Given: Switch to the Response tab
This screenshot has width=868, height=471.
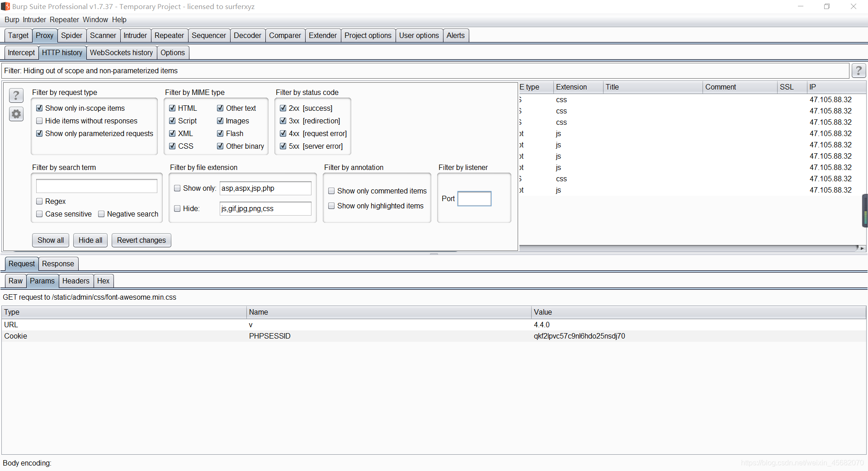Looking at the screenshot, I should pyautogui.click(x=58, y=264).
